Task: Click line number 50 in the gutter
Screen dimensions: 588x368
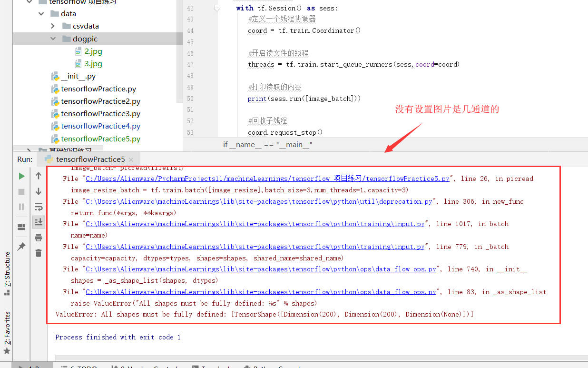Action: click(x=190, y=99)
